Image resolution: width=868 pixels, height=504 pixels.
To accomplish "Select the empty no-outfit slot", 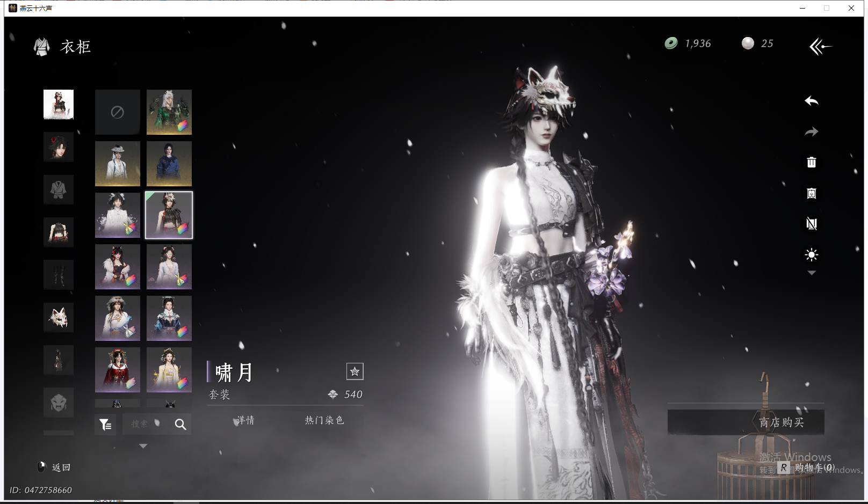I will click(118, 112).
